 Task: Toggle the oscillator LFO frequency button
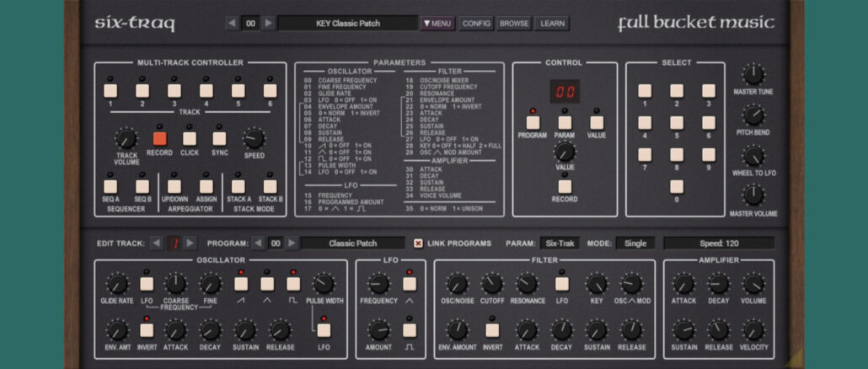click(147, 284)
